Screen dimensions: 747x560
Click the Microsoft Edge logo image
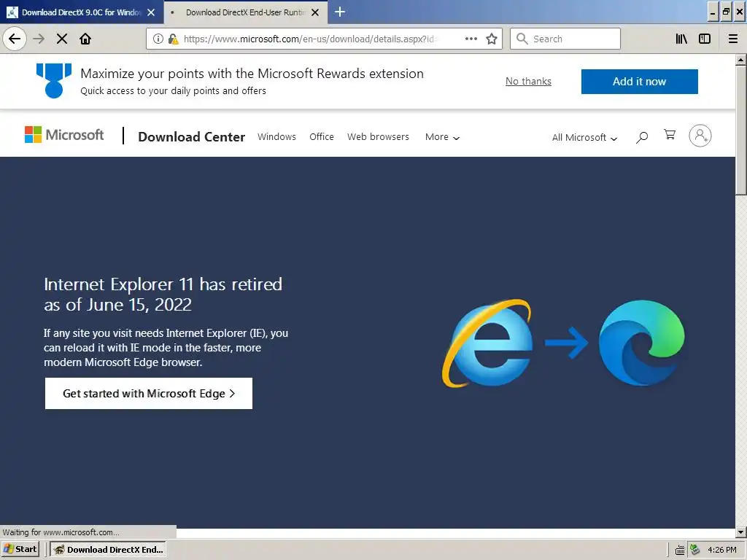pos(641,343)
